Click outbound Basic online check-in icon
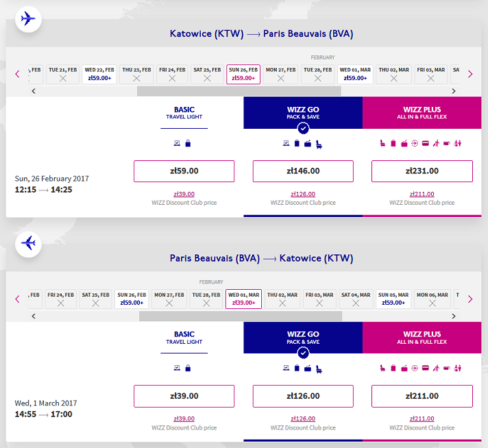 [177, 143]
